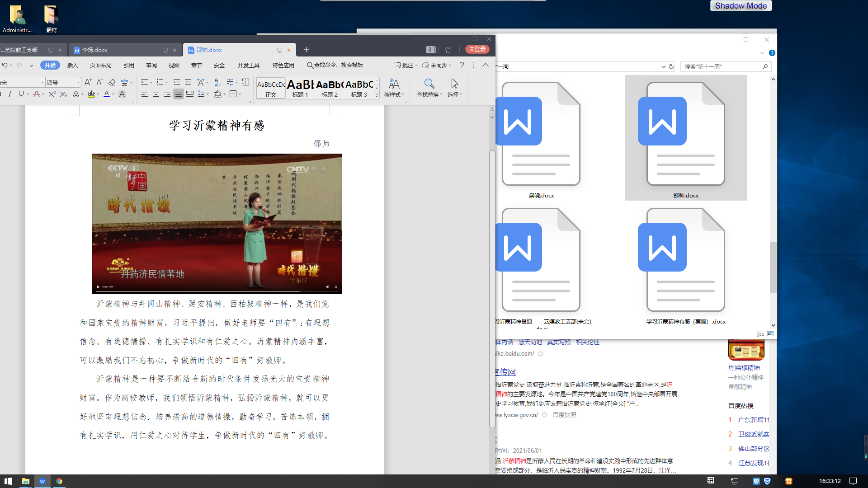Click the increase font size icon
The width and height of the screenshot is (868, 488).
pos(88,82)
